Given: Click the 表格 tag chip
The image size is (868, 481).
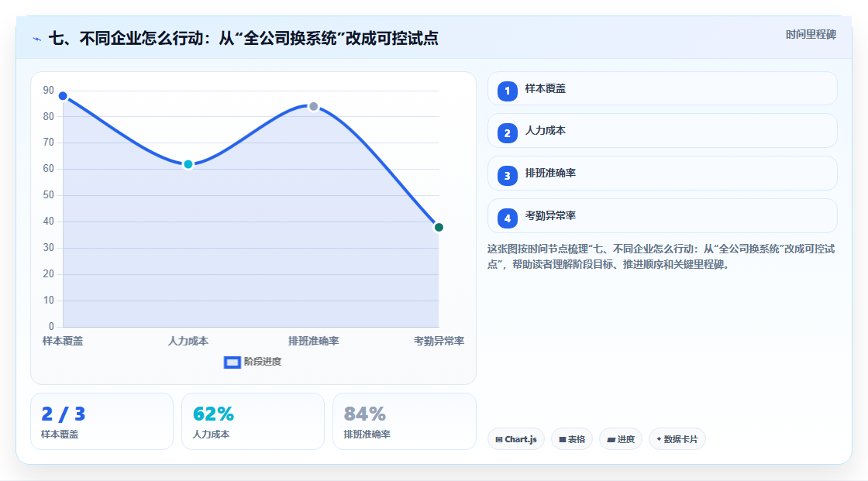Looking at the screenshot, I should 572,439.
